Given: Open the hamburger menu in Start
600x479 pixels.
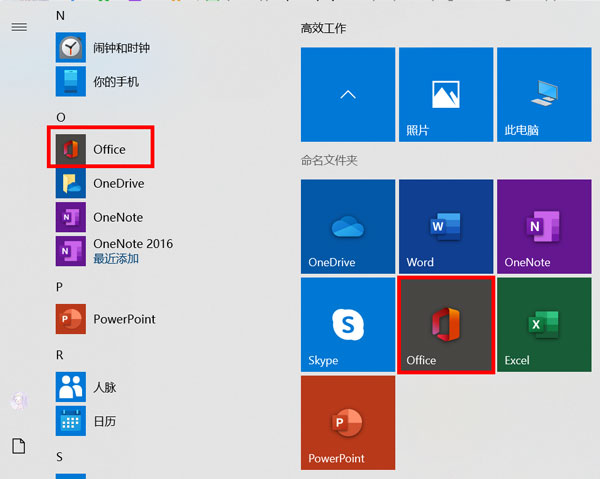Looking at the screenshot, I should 19,27.
